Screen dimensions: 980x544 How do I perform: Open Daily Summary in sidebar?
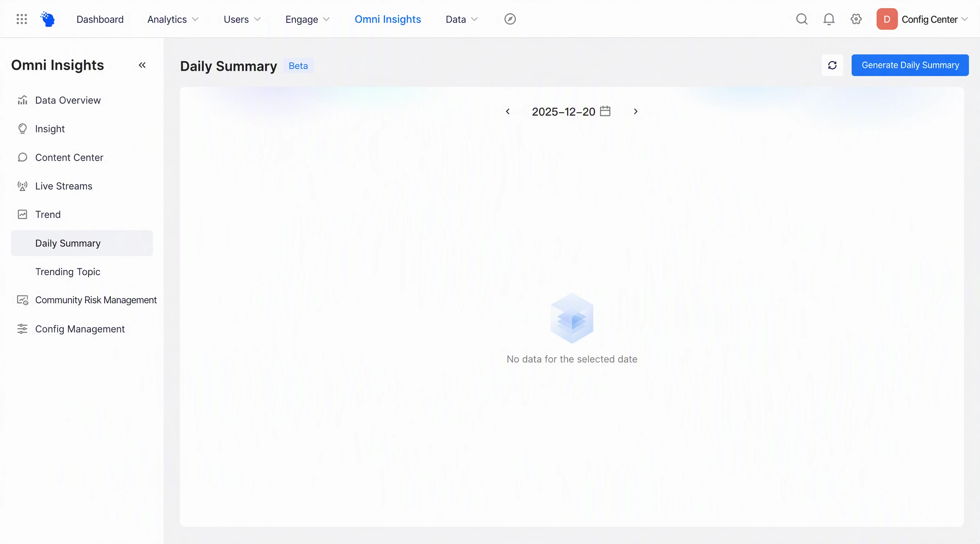(82, 243)
